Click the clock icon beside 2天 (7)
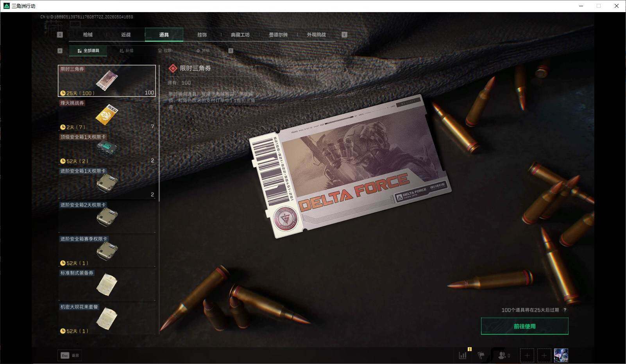Viewport: 626px width, 364px height. click(63, 127)
